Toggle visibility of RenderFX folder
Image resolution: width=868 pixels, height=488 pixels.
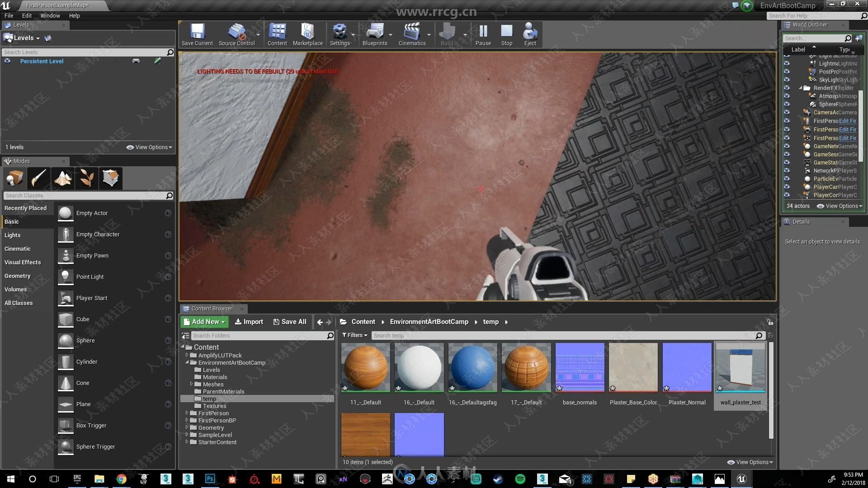tap(787, 88)
